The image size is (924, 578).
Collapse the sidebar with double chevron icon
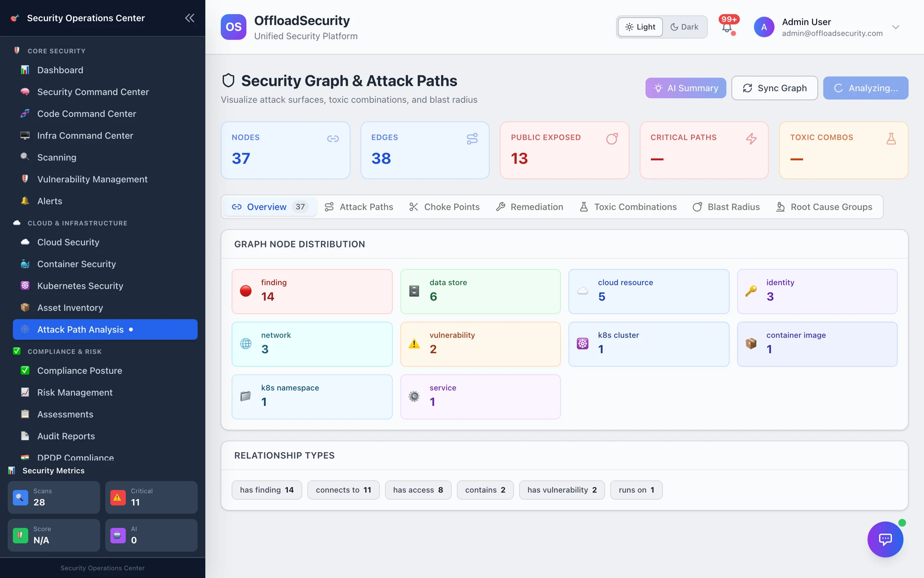click(x=190, y=18)
